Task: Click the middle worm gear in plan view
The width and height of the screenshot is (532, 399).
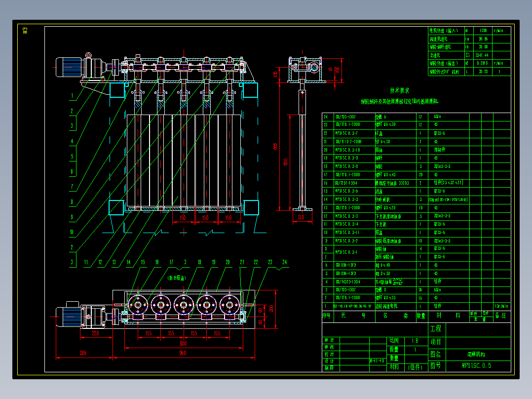Action: 184,305
